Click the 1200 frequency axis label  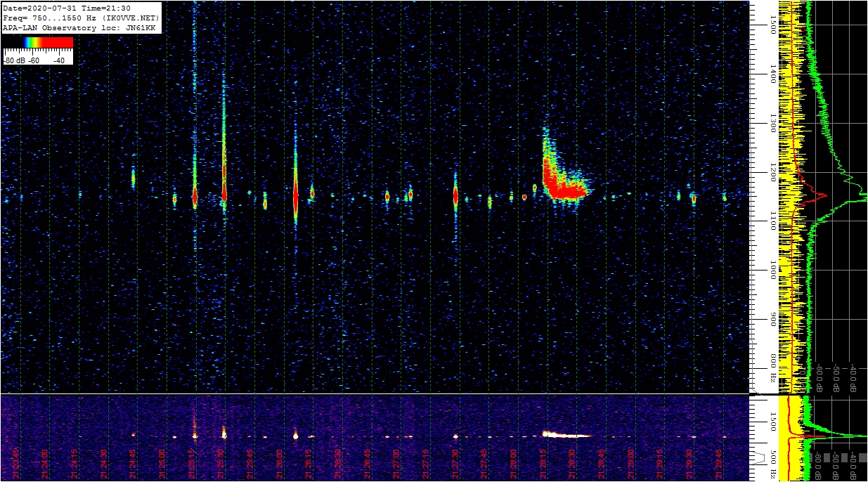774,173
